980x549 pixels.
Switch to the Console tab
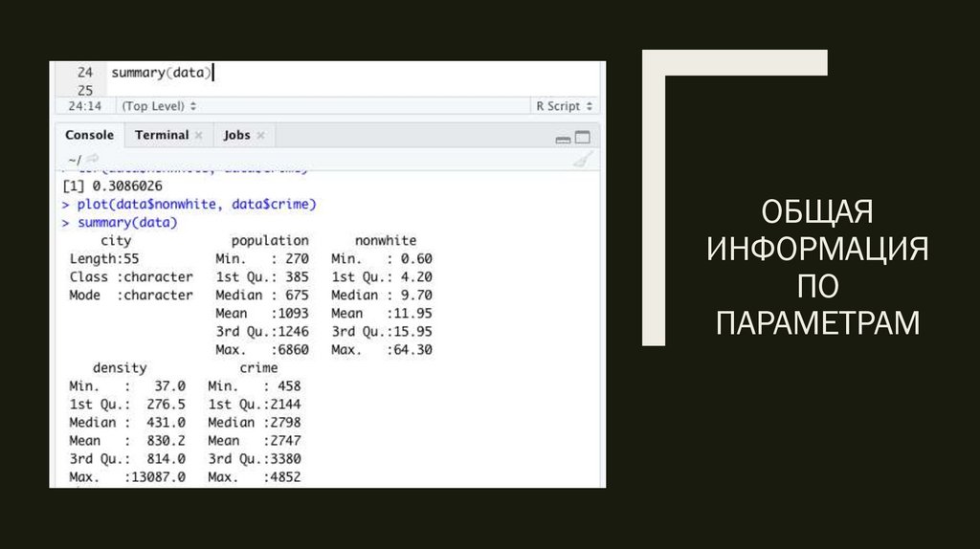click(89, 135)
